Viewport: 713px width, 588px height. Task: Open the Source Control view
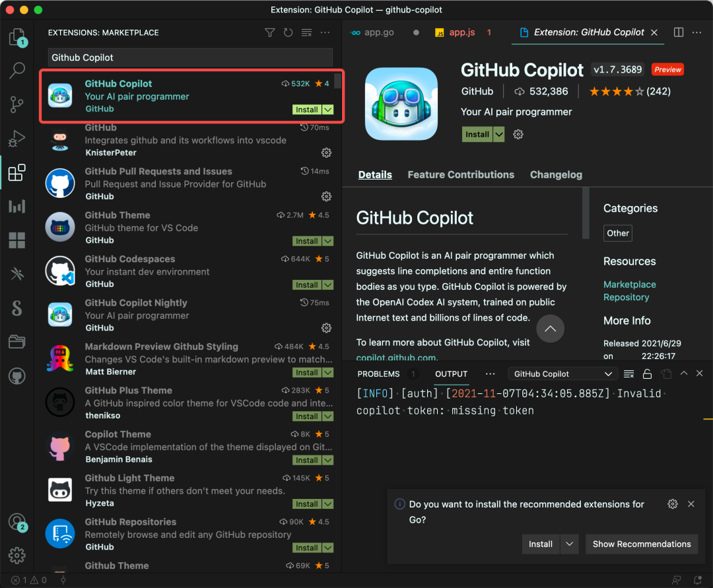point(17,104)
